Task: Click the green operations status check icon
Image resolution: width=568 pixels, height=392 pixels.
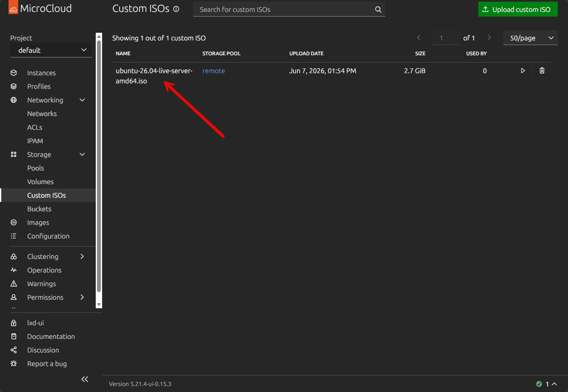Action: (539, 384)
